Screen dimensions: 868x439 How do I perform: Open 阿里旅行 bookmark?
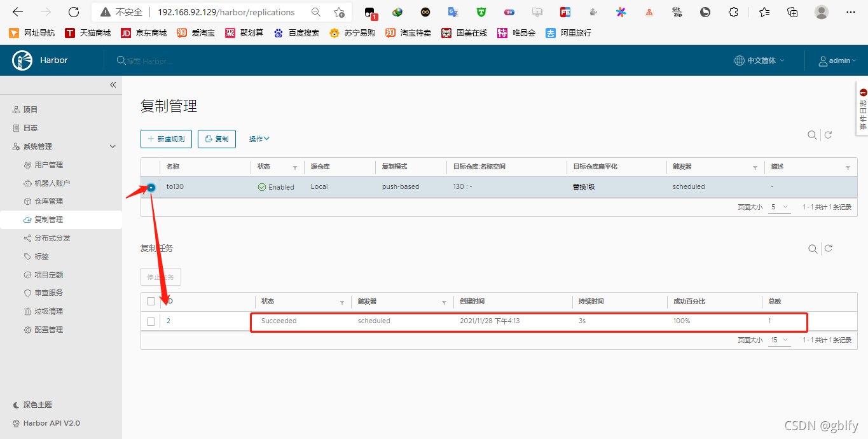pyautogui.click(x=568, y=33)
